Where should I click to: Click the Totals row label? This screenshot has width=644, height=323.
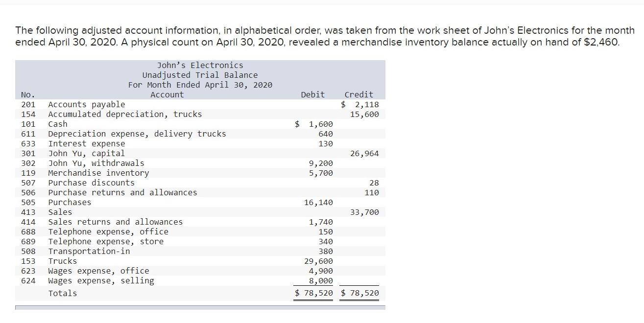coord(62,293)
